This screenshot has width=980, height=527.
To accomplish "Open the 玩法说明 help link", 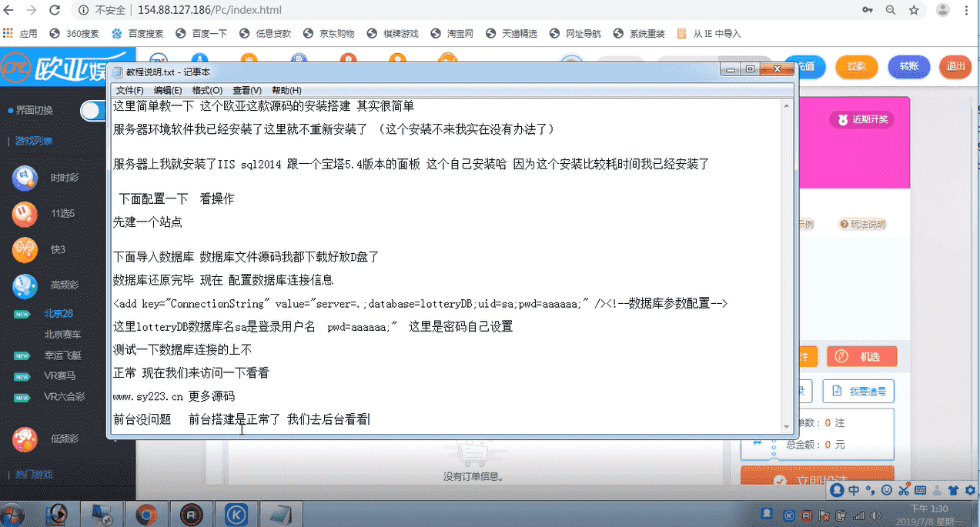I will [x=863, y=225].
